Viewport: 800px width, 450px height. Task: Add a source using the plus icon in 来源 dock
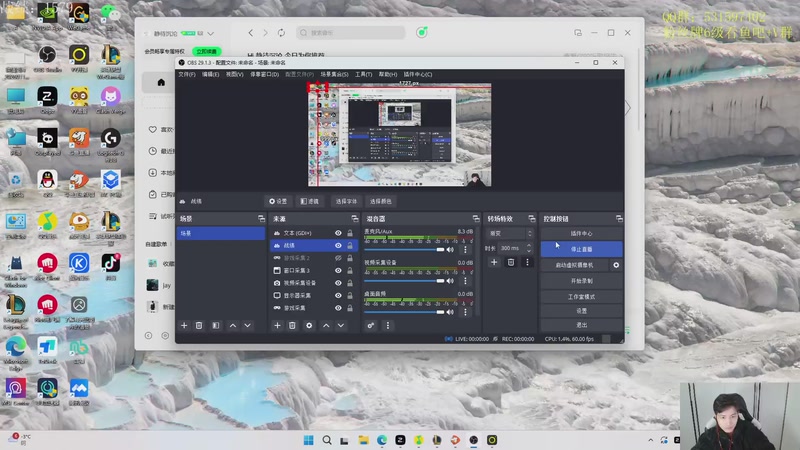coord(277,326)
